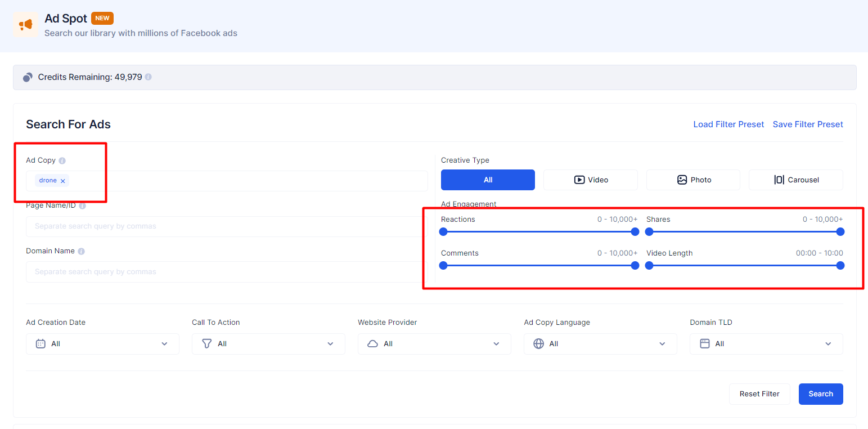Expand the Call To Action selector
Viewport: 868px width, 429px height.
268,343
